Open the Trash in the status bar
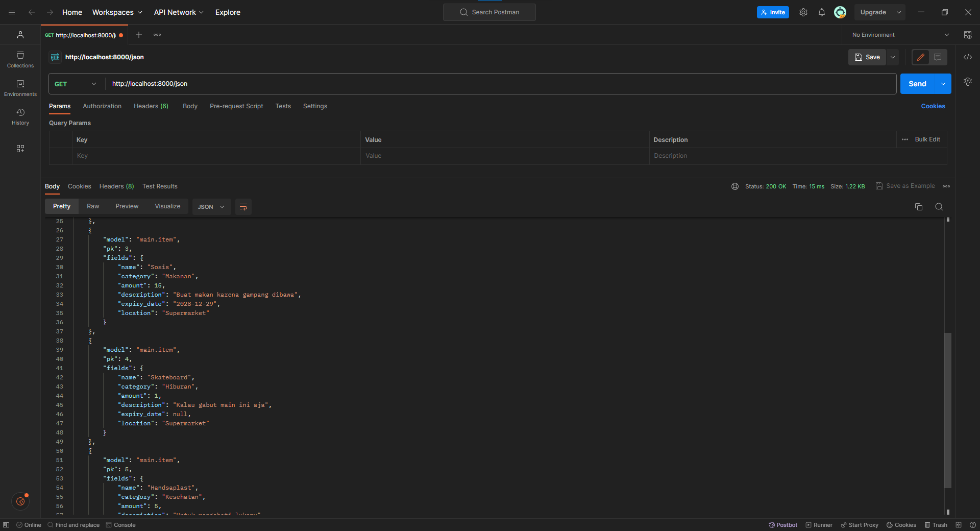 (x=936, y=525)
